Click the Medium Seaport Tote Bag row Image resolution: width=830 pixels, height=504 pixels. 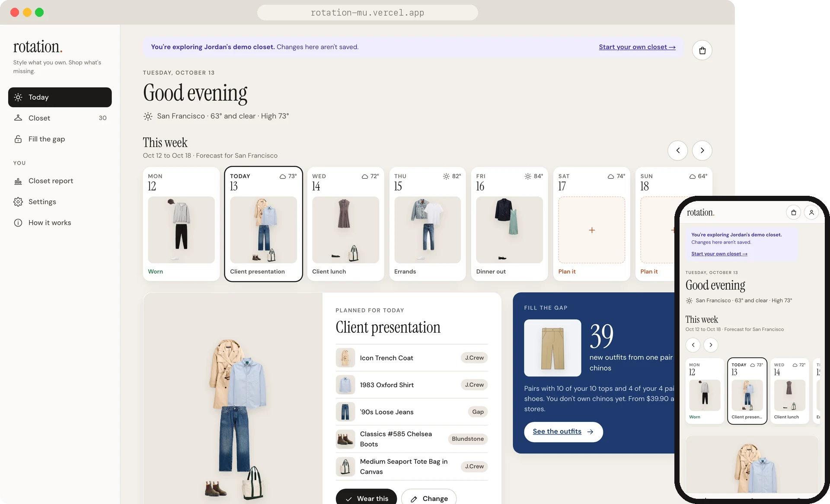coord(412,466)
